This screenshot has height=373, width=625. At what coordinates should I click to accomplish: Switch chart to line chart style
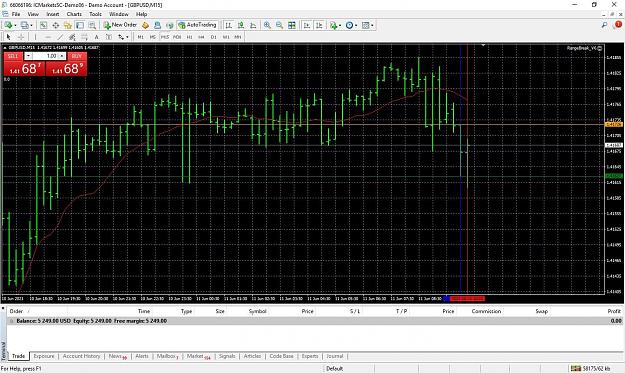coord(253,25)
